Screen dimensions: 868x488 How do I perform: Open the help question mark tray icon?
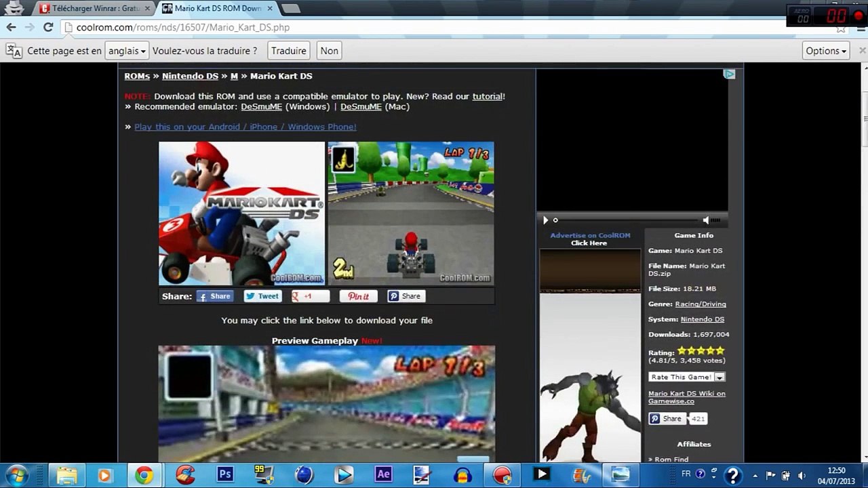point(732,475)
